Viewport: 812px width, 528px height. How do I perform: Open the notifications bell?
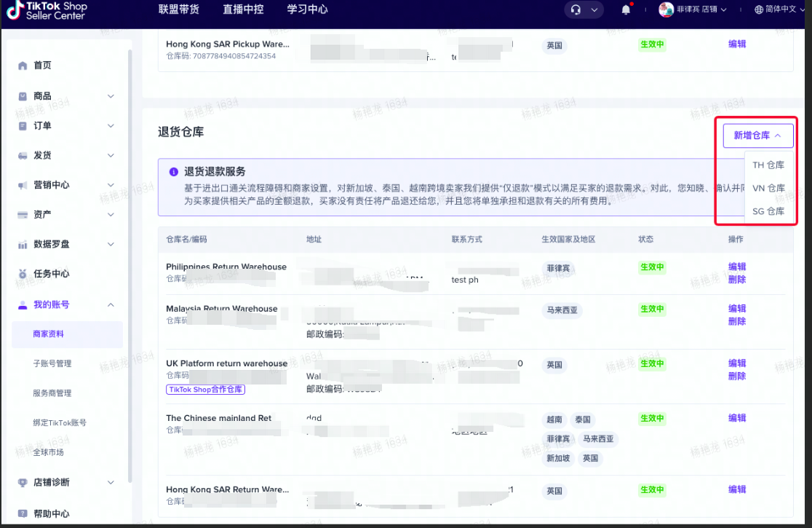point(626,9)
